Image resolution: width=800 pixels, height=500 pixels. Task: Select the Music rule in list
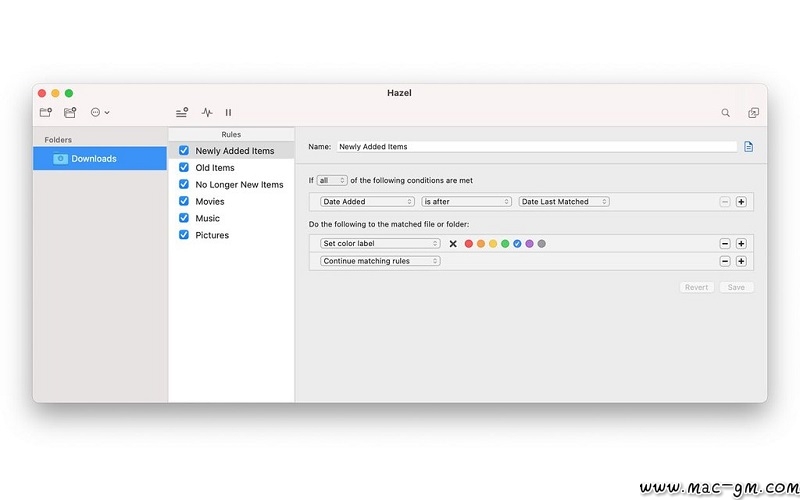[208, 218]
